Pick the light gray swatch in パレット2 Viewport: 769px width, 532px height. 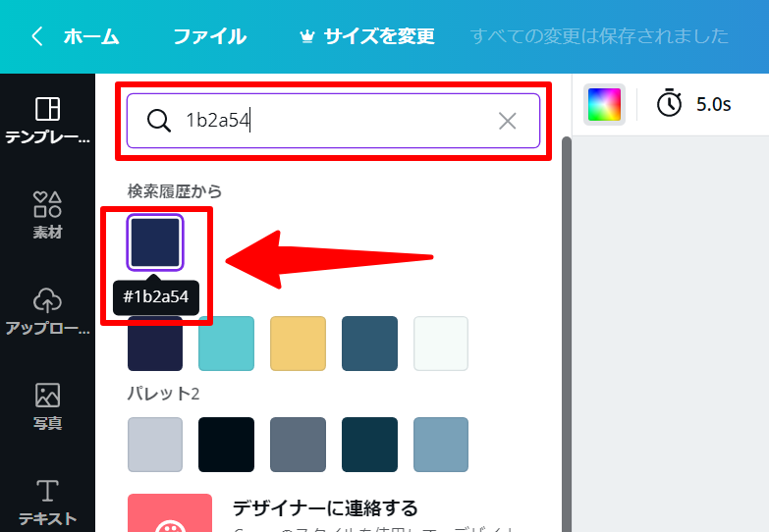tap(155, 445)
